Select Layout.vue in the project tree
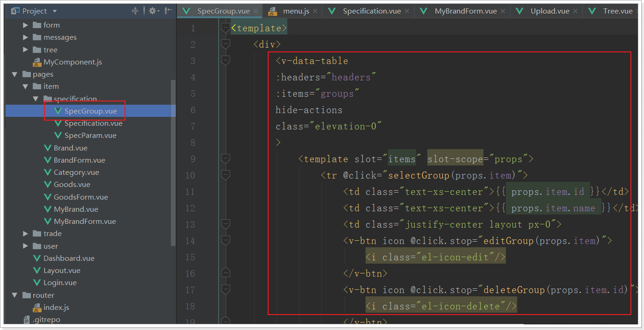 62,271
